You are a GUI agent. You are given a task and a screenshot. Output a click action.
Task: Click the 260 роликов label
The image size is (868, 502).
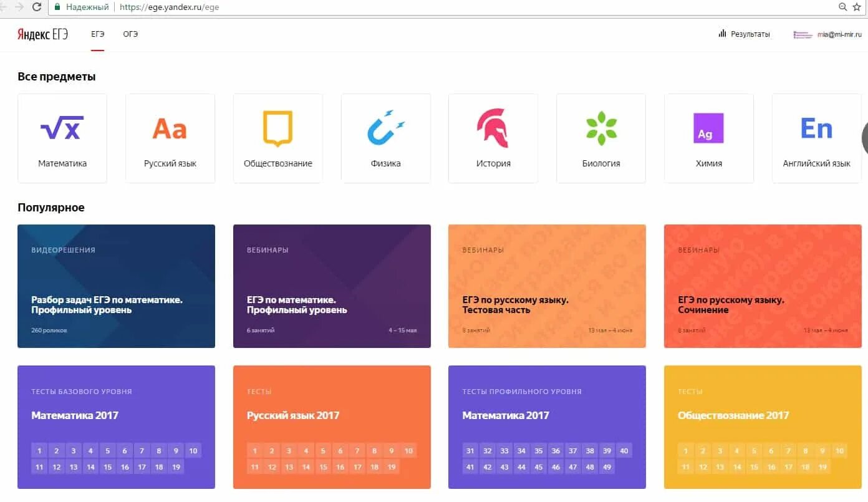pyautogui.click(x=49, y=330)
